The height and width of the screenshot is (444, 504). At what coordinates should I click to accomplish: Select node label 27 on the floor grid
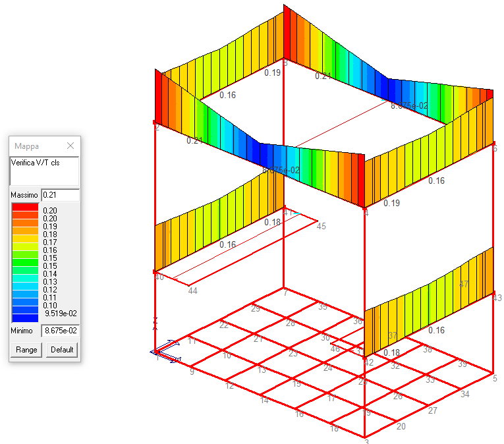point(433,410)
